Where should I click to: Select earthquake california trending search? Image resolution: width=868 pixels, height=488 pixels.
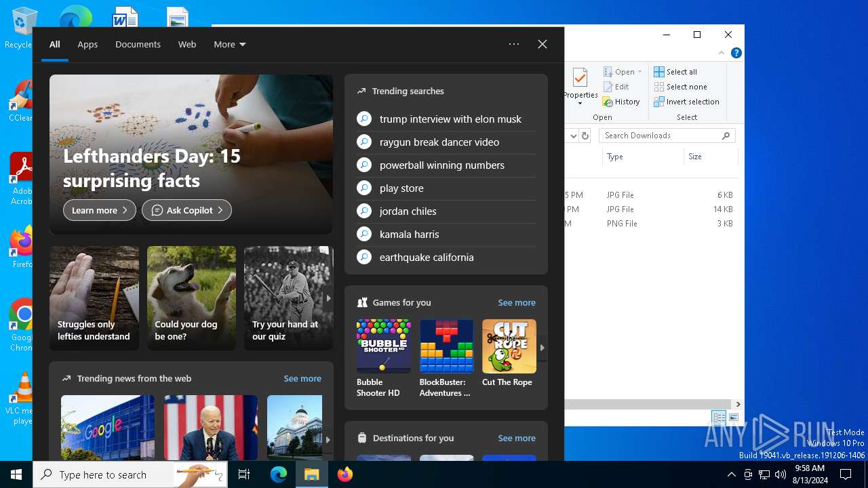(x=446, y=257)
